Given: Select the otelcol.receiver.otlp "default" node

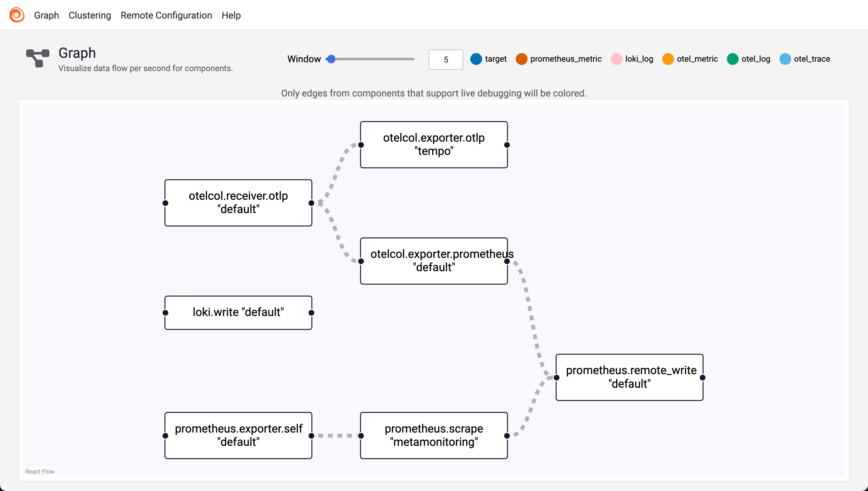Looking at the screenshot, I should click(x=238, y=203).
